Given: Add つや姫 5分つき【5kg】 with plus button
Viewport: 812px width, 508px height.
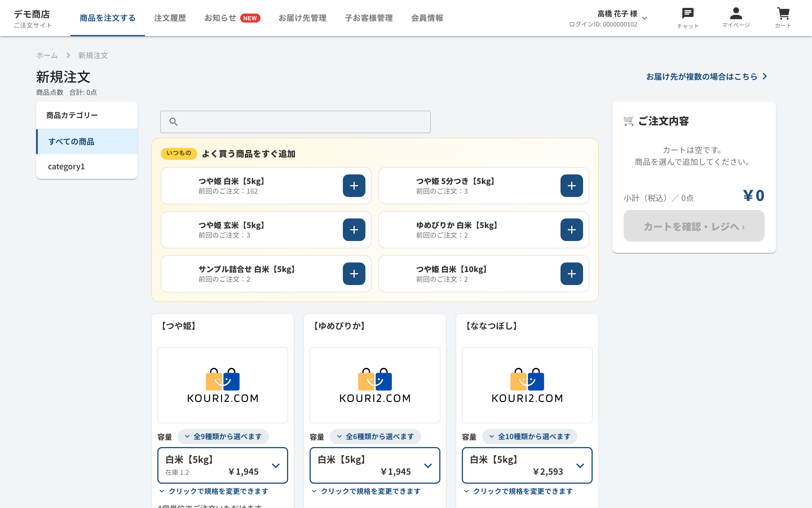Looking at the screenshot, I should pyautogui.click(x=572, y=185).
